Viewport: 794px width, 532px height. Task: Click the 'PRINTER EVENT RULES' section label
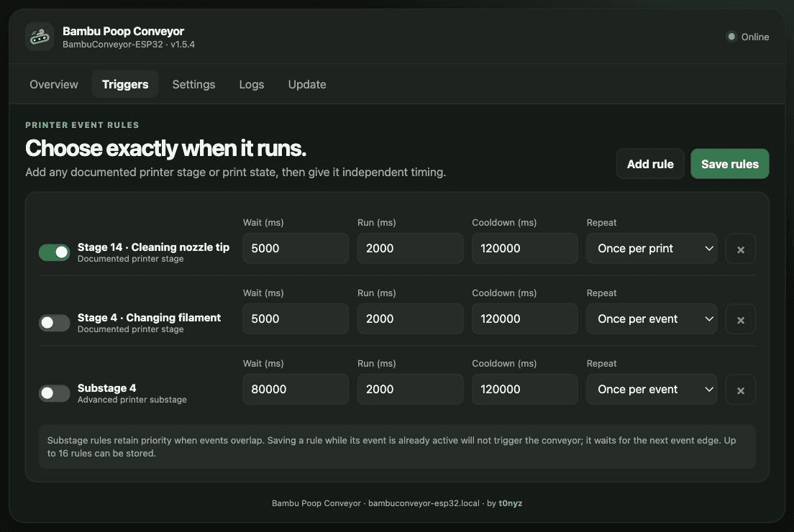82,125
